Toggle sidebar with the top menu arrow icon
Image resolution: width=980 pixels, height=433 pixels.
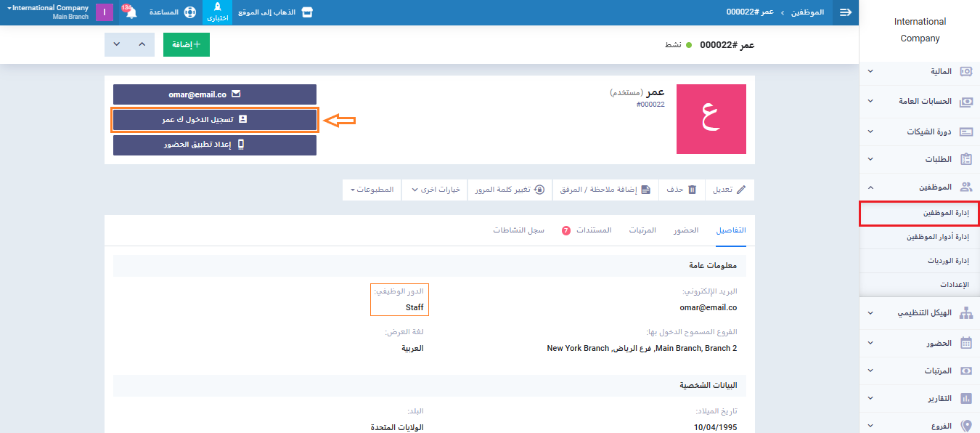(845, 12)
